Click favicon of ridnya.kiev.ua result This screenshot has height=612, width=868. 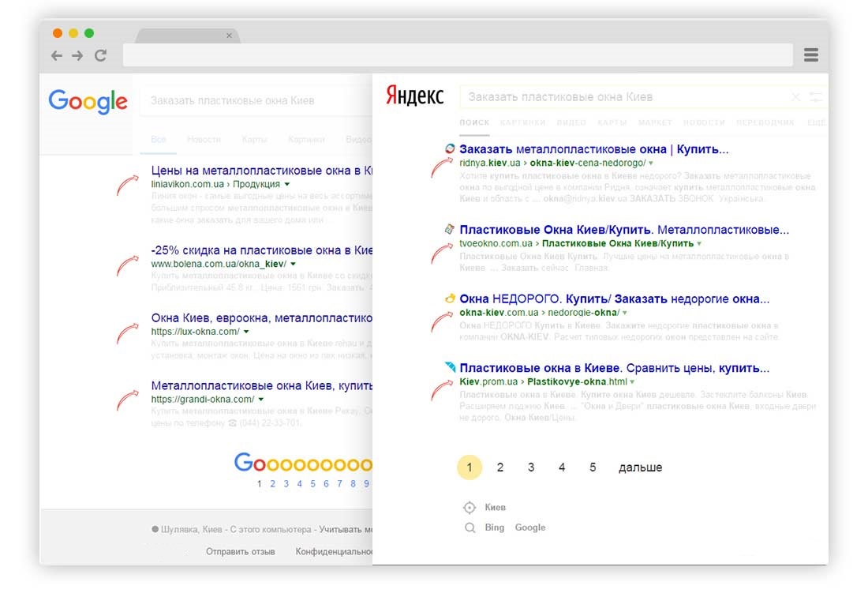click(x=450, y=148)
